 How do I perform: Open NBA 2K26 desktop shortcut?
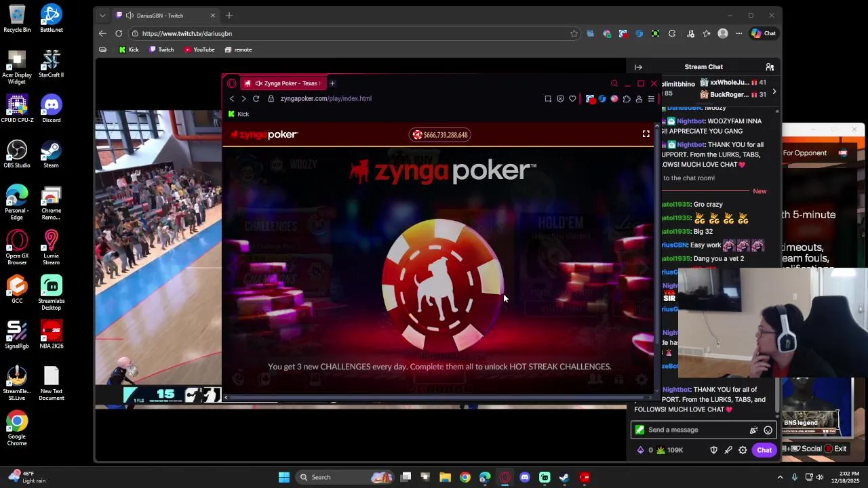point(51,334)
